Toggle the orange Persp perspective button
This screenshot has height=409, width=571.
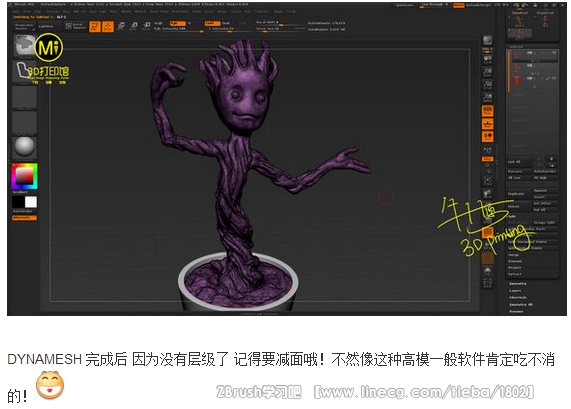click(x=488, y=111)
